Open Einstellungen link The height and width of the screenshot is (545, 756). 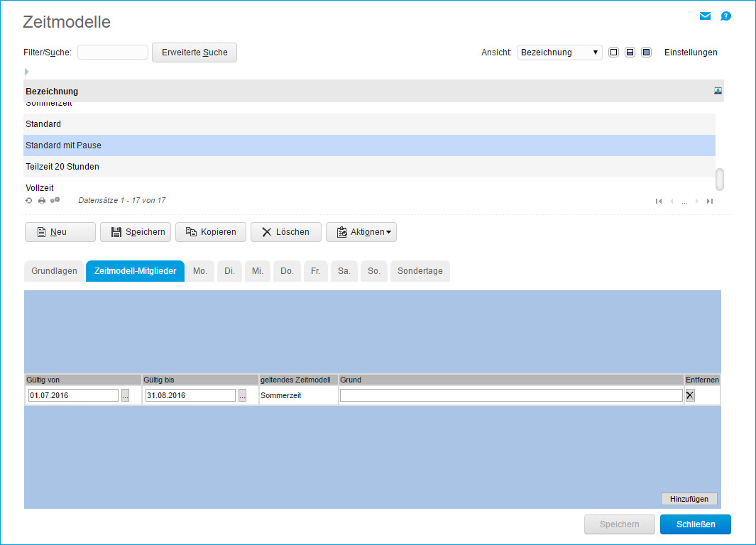691,52
